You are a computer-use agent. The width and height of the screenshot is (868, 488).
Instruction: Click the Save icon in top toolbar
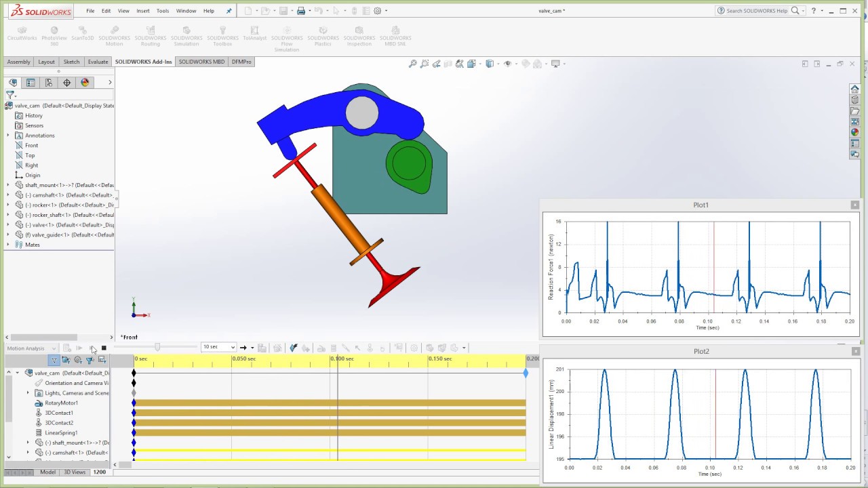point(283,11)
